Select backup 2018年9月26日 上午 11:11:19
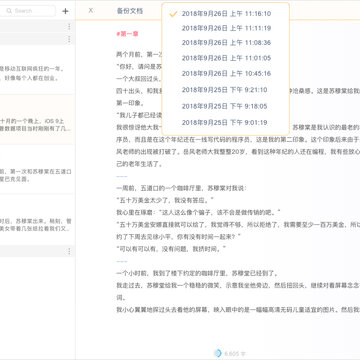This screenshot has height=360, width=360. click(226, 28)
